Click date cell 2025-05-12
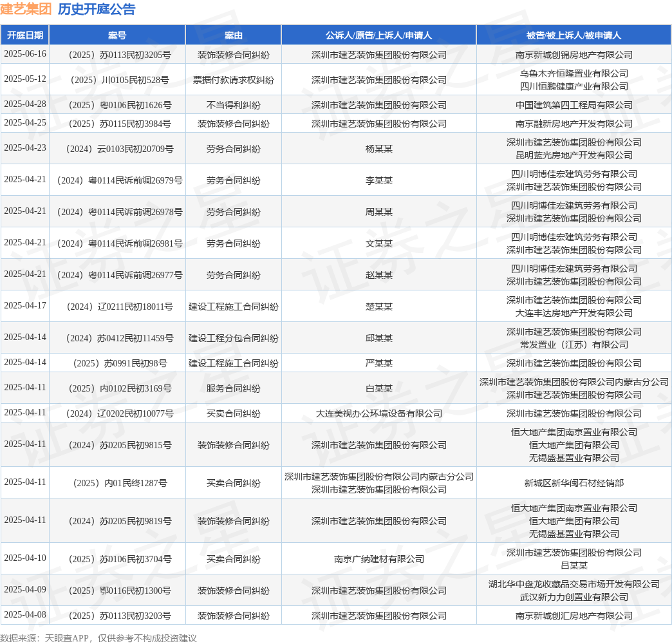The image size is (672, 644). (x=25, y=79)
